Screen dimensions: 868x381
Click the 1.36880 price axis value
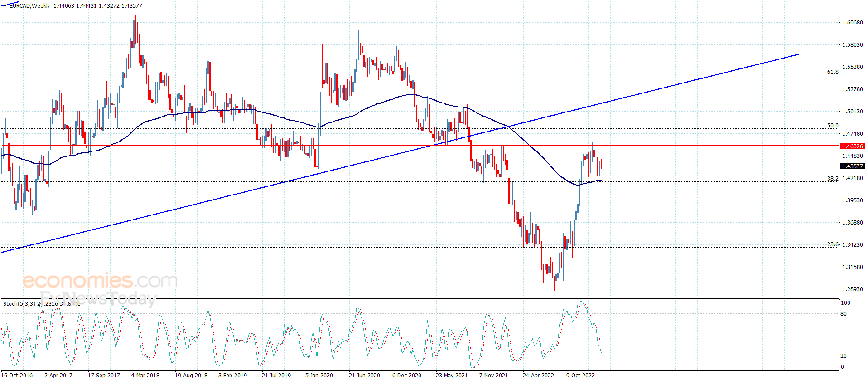click(852, 222)
